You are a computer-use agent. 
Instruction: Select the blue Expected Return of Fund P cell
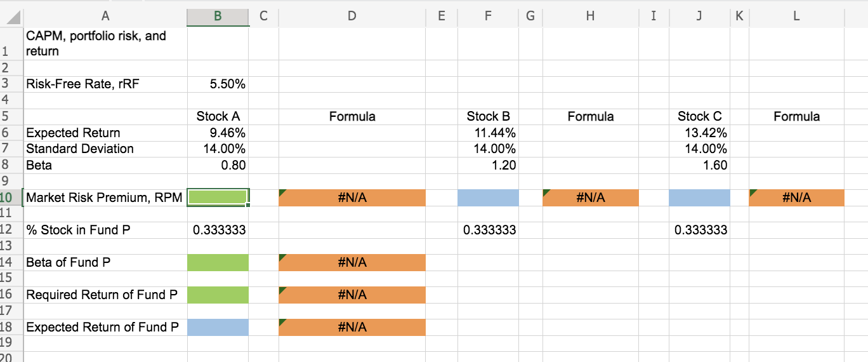tap(218, 327)
